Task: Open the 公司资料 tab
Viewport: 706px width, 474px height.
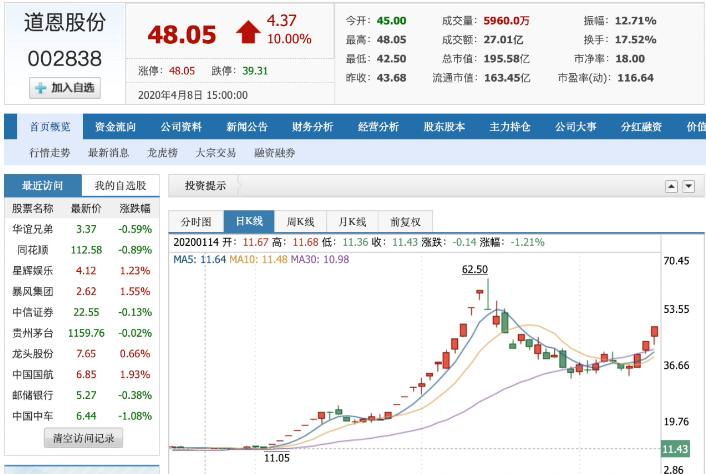Action: pos(181,126)
